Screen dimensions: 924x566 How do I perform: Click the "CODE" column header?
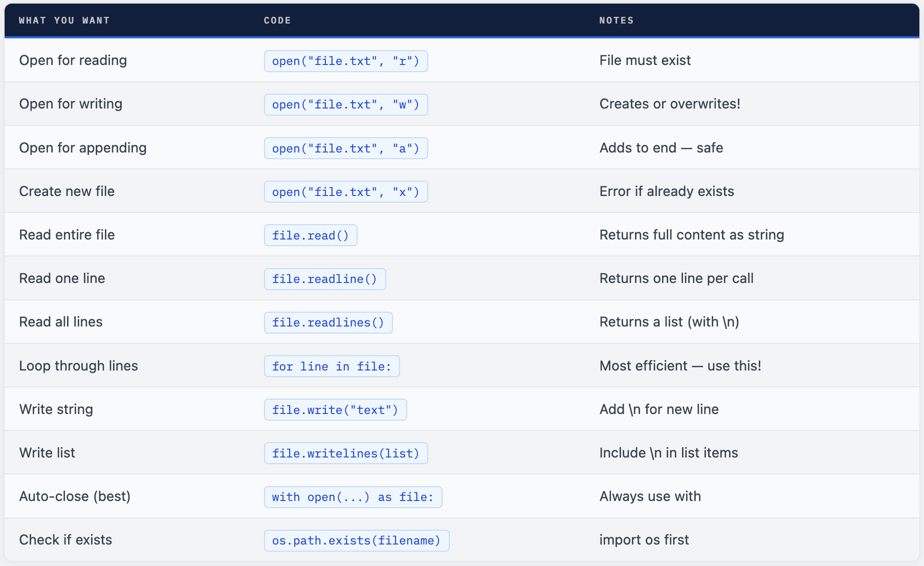[x=277, y=20]
